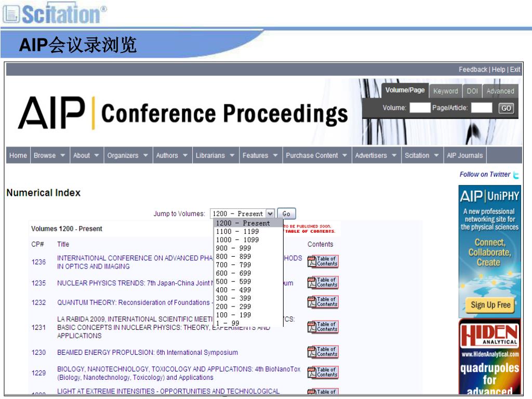Select 500 - 599 volume range

click(x=248, y=282)
